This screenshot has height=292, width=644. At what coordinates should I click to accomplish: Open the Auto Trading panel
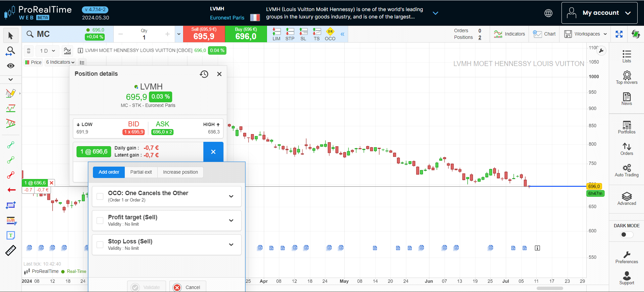627,170
